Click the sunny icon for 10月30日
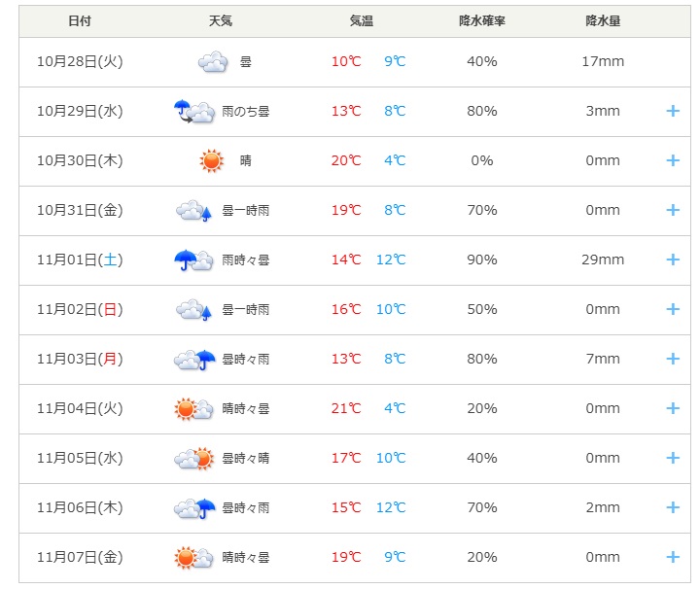The height and width of the screenshot is (589, 700). click(212, 161)
